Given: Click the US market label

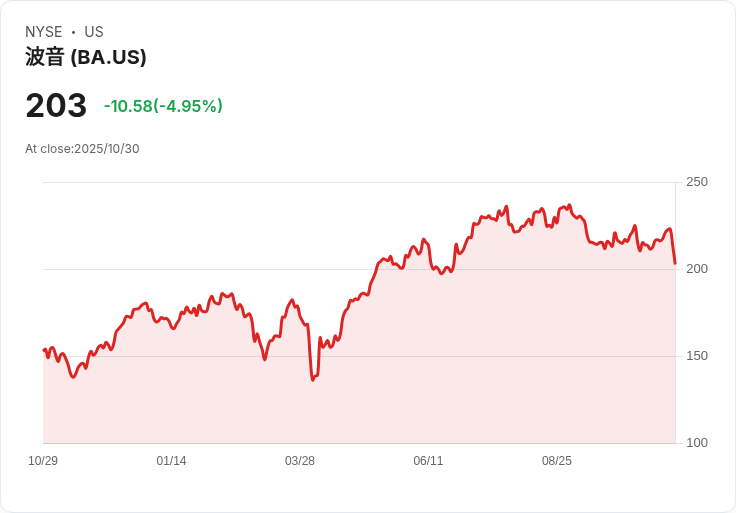Looking at the screenshot, I should pyautogui.click(x=94, y=32).
